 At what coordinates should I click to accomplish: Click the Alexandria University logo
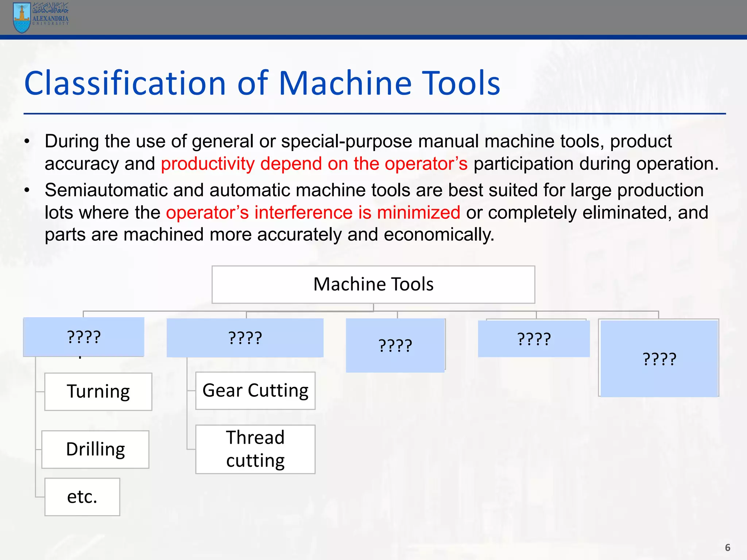(22, 17)
